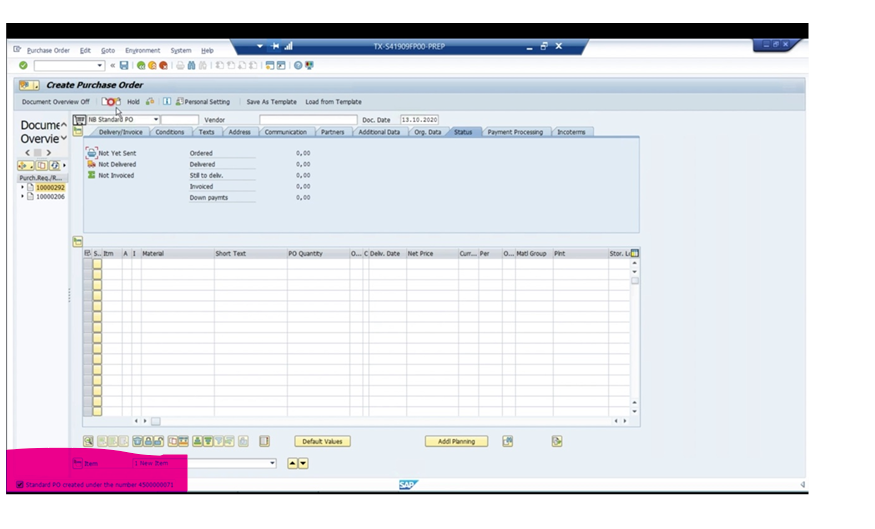Click the next item down-arrow button
This screenshot has width=875, height=529.
(303, 463)
